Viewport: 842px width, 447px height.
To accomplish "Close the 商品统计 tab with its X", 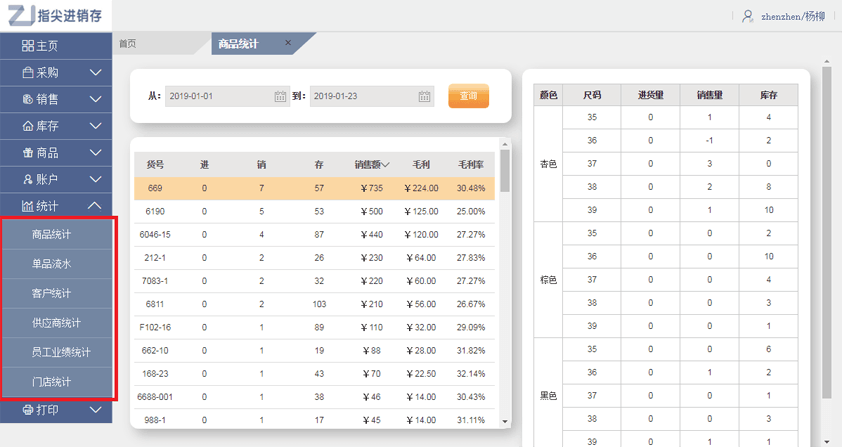I will (x=288, y=43).
